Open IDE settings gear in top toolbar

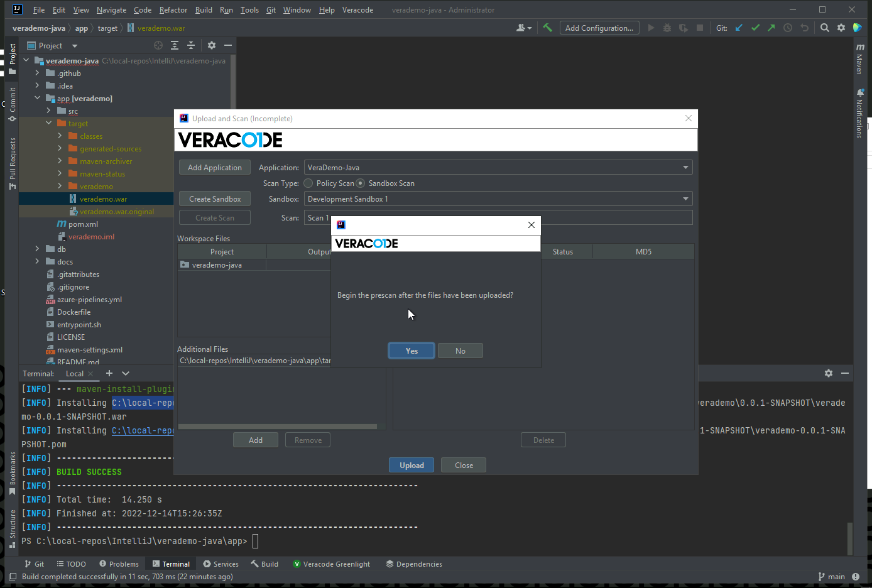click(x=841, y=28)
